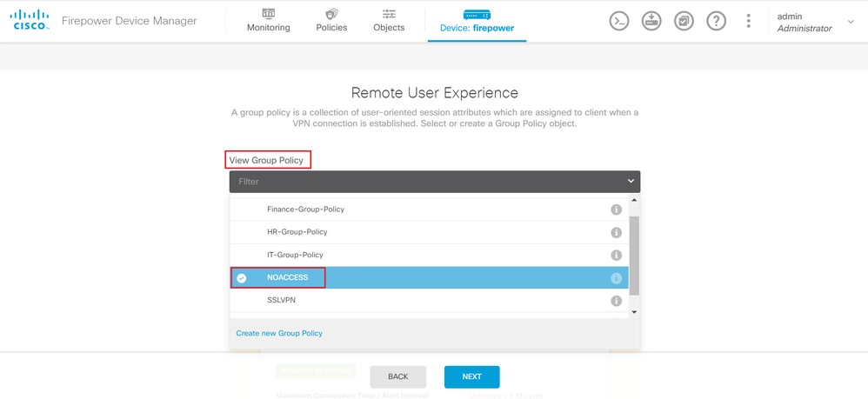The height and width of the screenshot is (399, 868).
Task: Open the task list icon
Action: pos(684,21)
